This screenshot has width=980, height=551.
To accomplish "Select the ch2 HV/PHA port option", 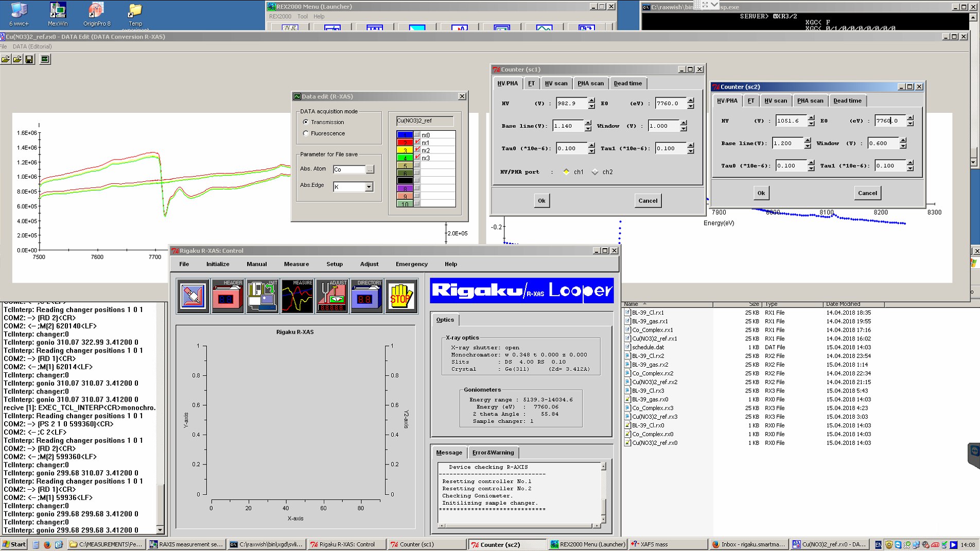I will click(x=596, y=172).
